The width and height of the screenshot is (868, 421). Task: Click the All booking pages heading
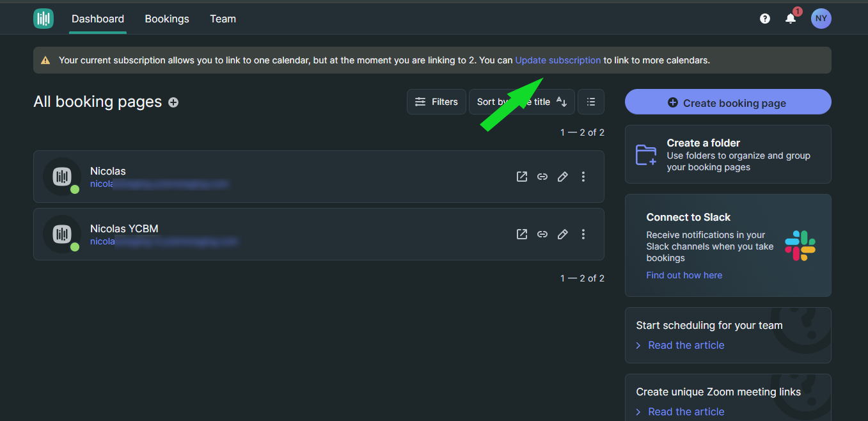[97, 102]
